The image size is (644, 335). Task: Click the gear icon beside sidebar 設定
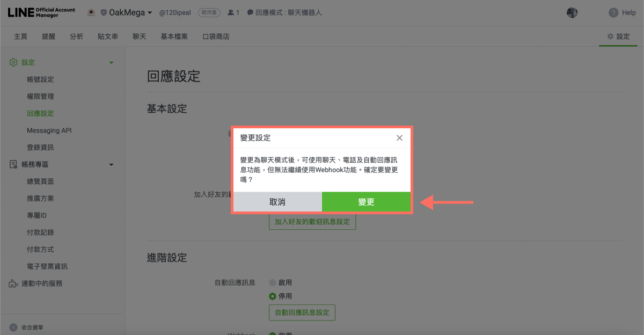click(13, 62)
